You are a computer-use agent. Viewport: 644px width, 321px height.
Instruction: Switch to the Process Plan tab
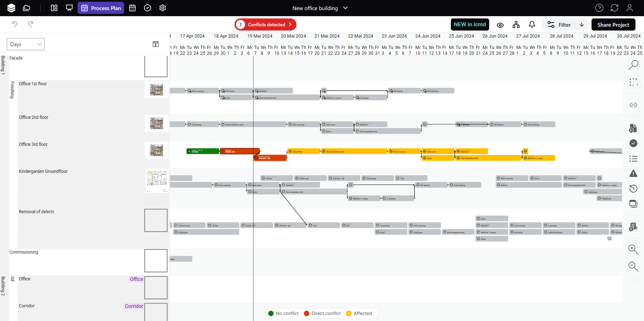pyautogui.click(x=101, y=8)
